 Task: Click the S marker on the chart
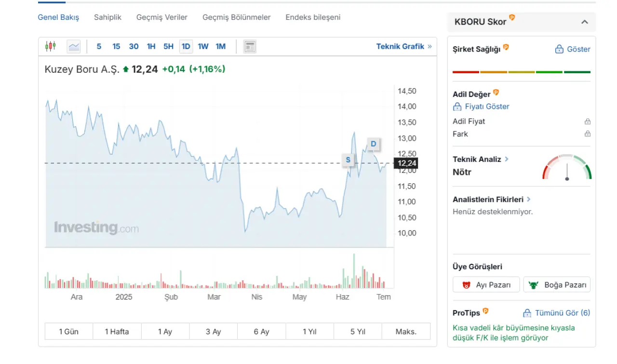(x=348, y=160)
